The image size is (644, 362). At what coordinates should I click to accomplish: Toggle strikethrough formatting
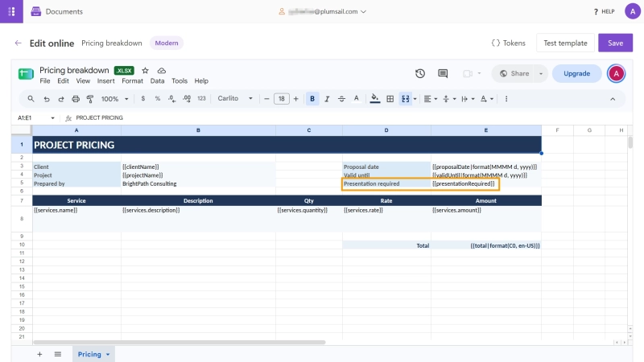(341, 99)
